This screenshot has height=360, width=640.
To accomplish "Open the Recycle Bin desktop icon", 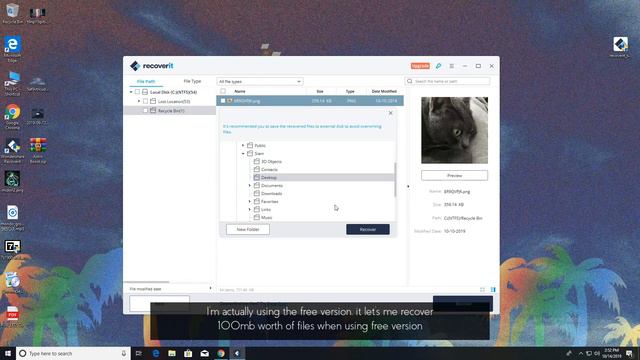I will click(x=12, y=13).
